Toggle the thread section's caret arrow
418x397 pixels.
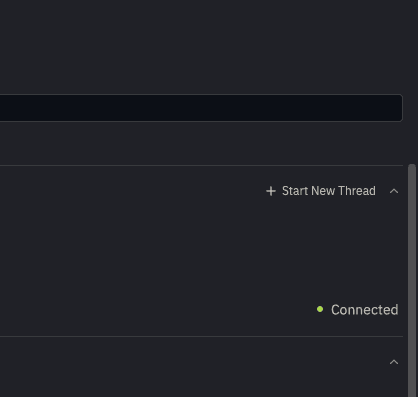pos(394,191)
